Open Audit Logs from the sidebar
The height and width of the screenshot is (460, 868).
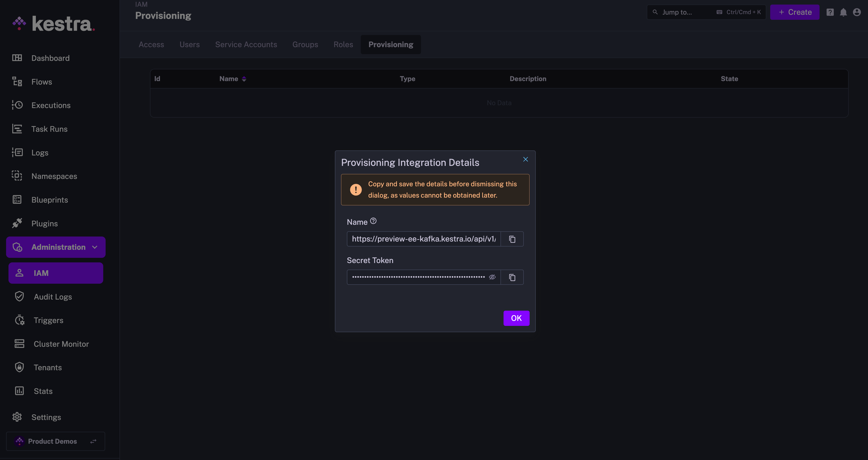pyautogui.click(x=53, y=297)
